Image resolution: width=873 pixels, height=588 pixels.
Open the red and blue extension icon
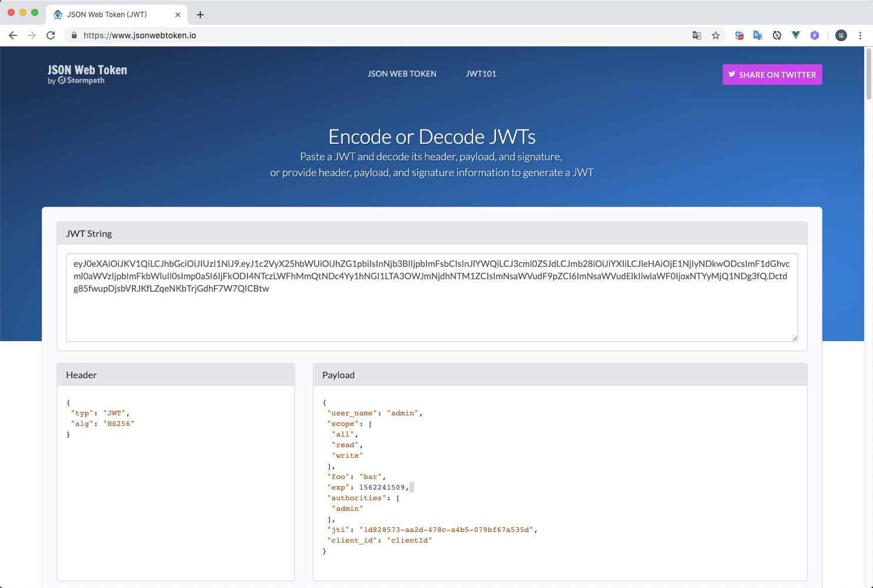tap(739, 35)
